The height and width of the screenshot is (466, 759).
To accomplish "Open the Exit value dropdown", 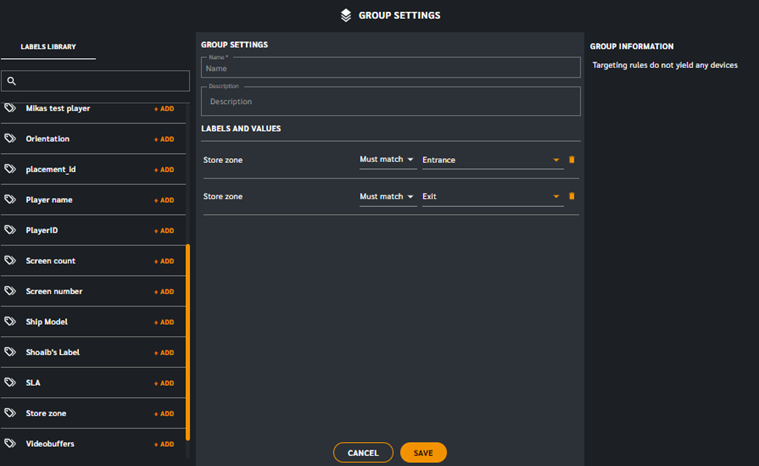I will click(x=492, y=196).
